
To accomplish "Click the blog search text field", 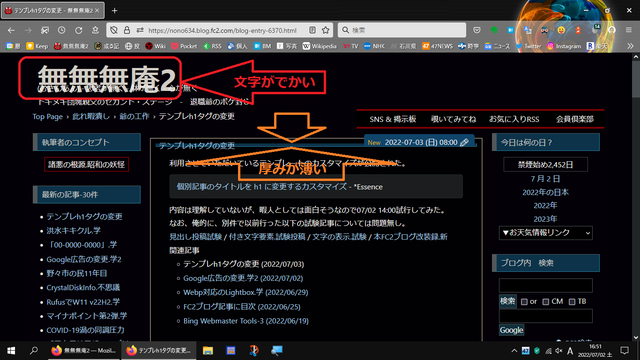I will [x=546, y=285].
